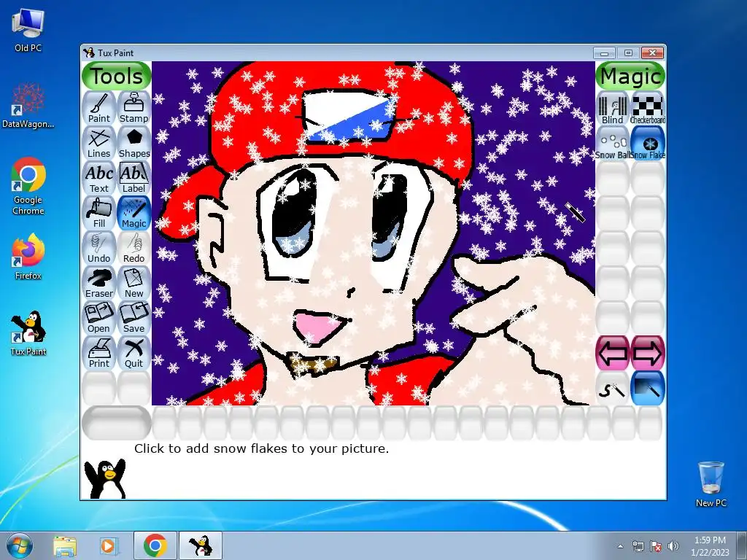Activate the Text tool

99,178
